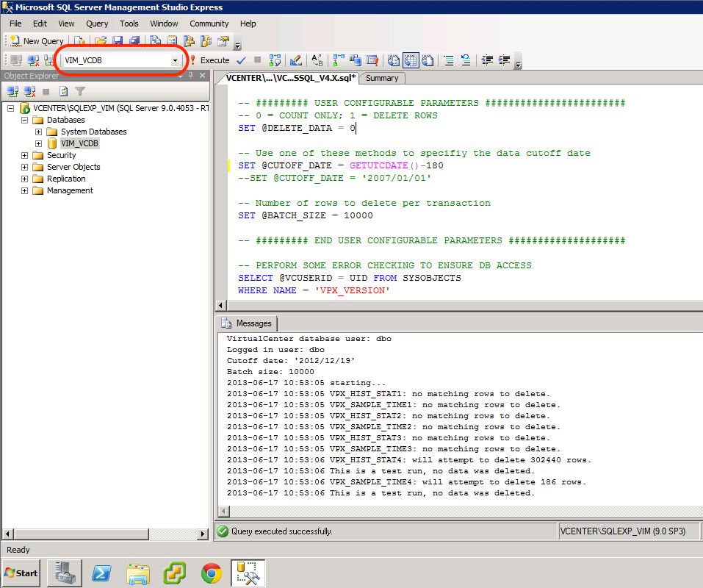Show Object Explorer via toolbar icon
This screenshot has width=703, height=588.
coord(190,41)
